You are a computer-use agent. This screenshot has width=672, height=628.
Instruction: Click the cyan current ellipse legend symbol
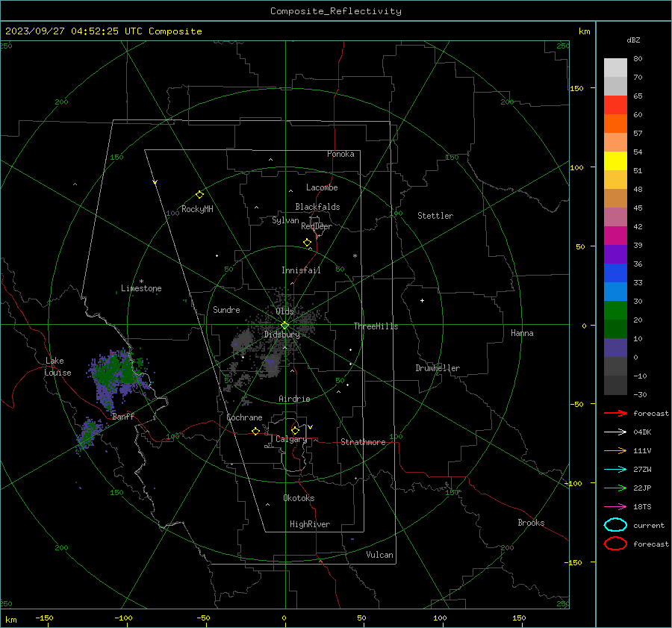click(615, 525)
